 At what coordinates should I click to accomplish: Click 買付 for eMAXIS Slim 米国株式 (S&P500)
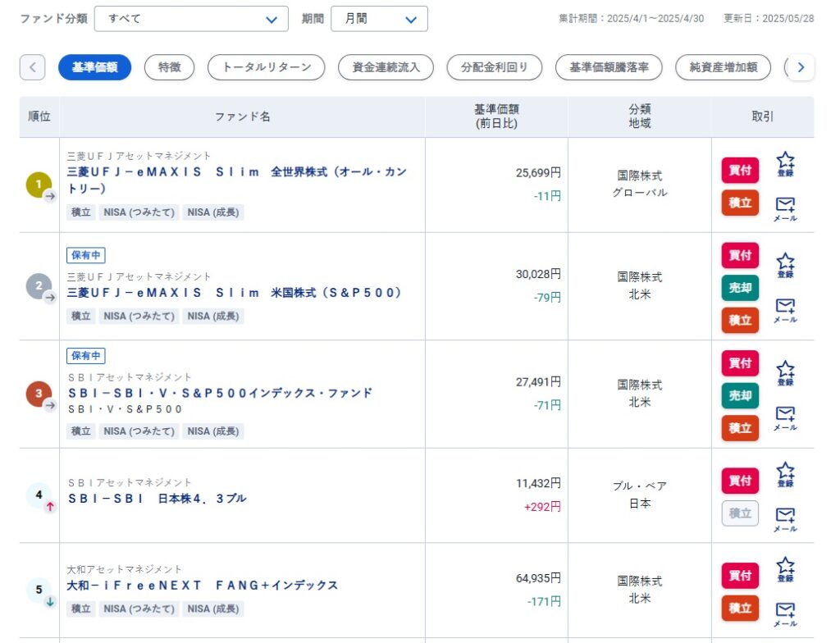point(741,255)
